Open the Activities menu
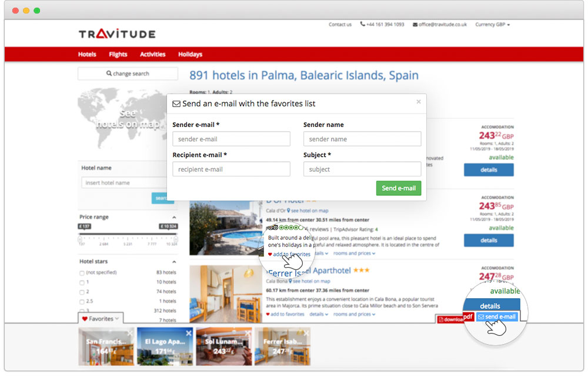The image size is (588, 380). [153, 54]
